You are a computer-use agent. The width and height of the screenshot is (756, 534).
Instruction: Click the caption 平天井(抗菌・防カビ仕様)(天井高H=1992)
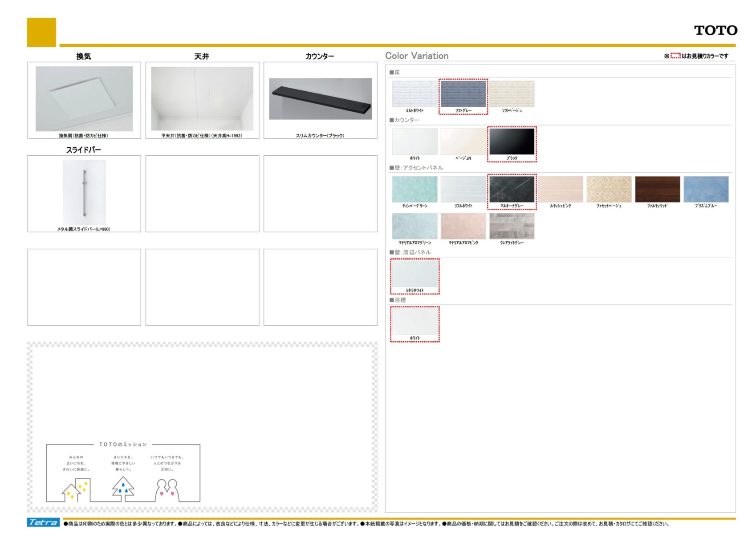click(202, 136)
